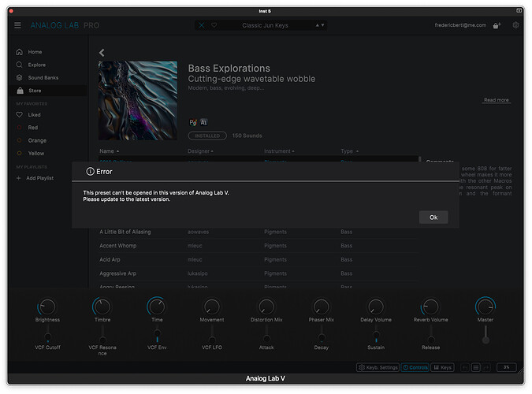Click the Master volume knob

pos(485,306)
